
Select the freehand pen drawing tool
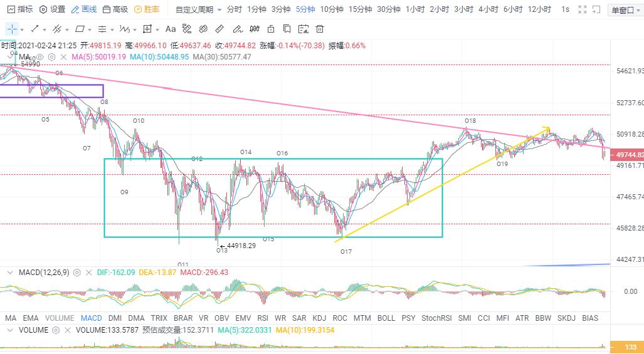click(238, 29)
